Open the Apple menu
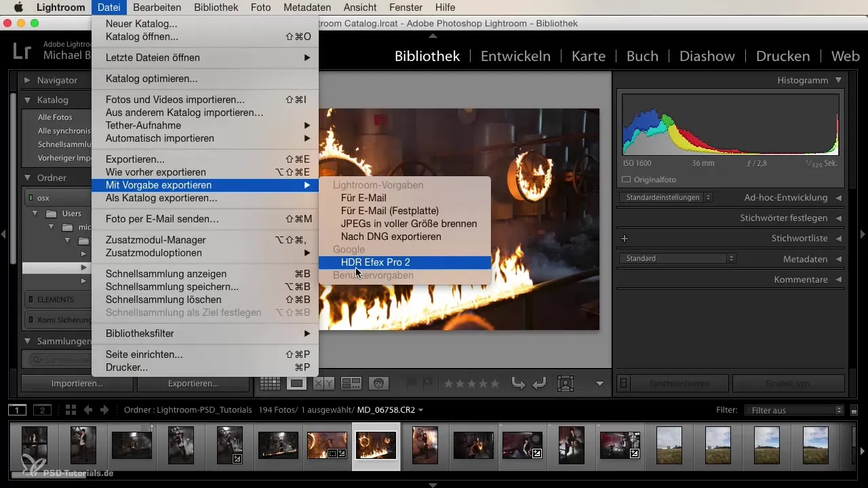The height and width of the screenshot is (488, 868). click(x=18, y=7)
